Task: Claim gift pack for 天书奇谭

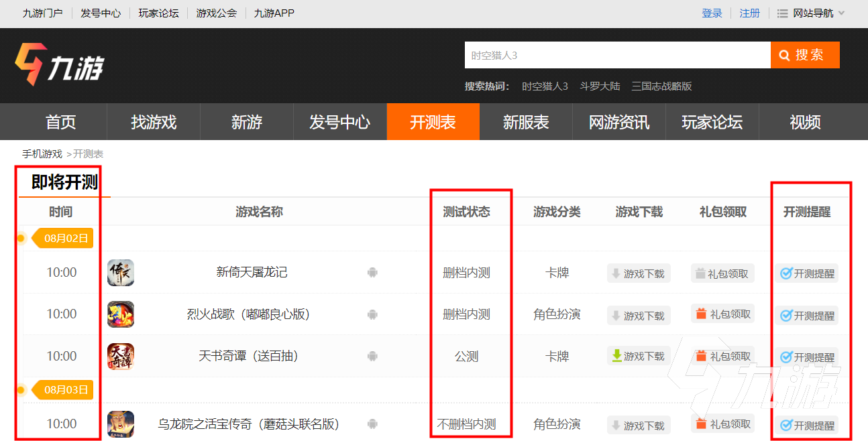Action: [x=722, y=356]
